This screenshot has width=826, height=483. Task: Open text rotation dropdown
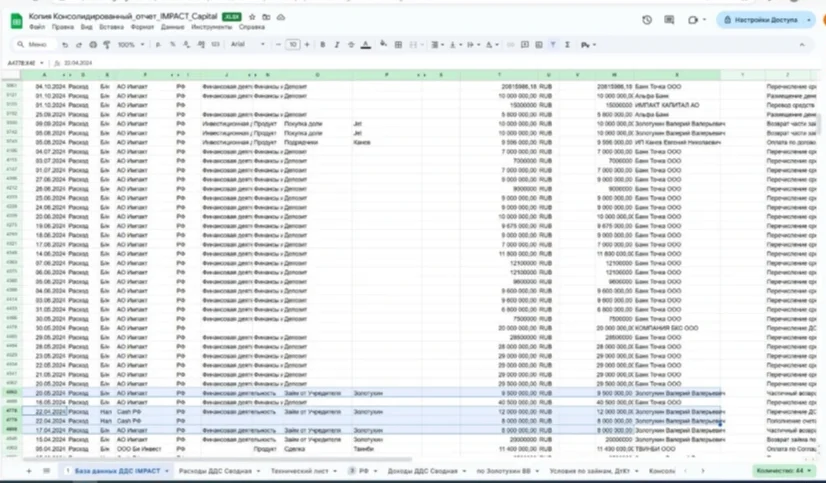491,45
